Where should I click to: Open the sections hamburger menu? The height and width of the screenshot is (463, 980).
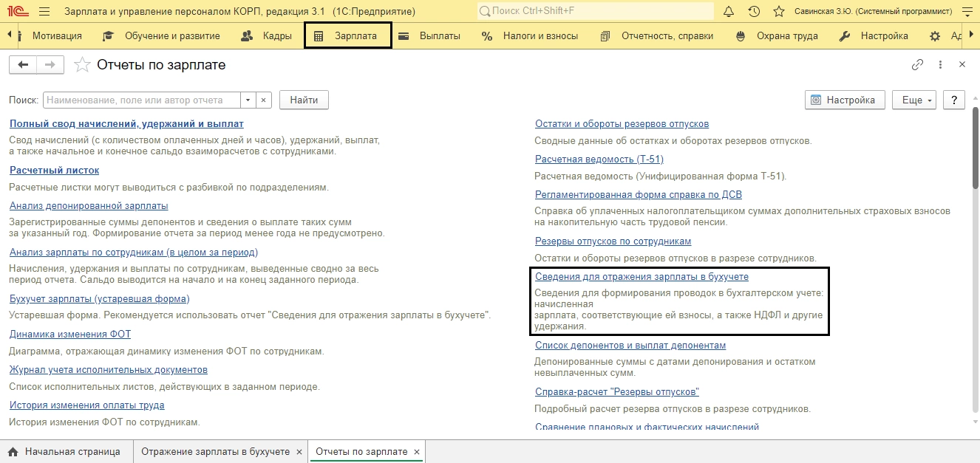coord(44,12)
